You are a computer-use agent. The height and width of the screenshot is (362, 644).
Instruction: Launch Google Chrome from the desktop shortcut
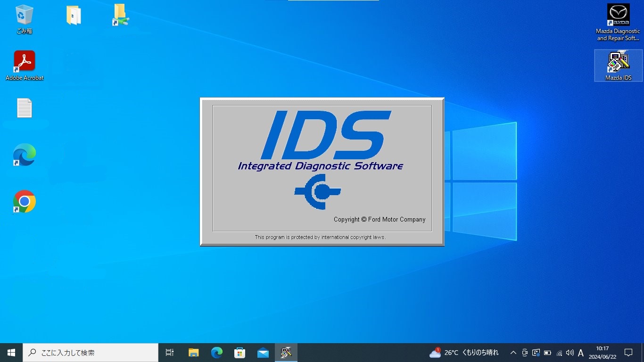(x=25, y=201)
